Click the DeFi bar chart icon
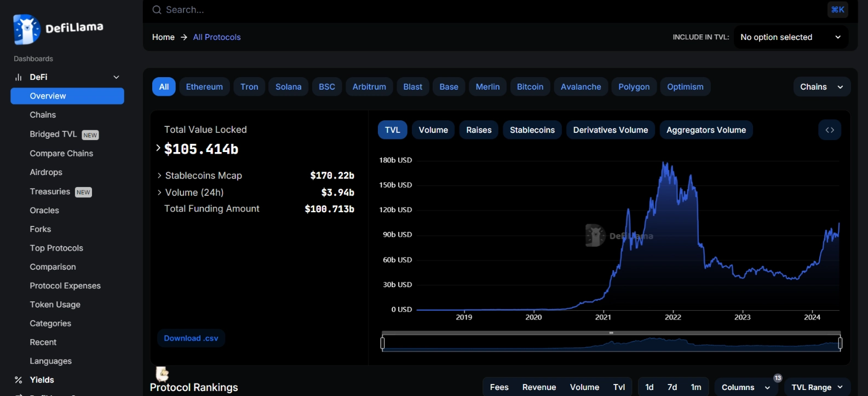The image size is (868, 396). point(18,77)
